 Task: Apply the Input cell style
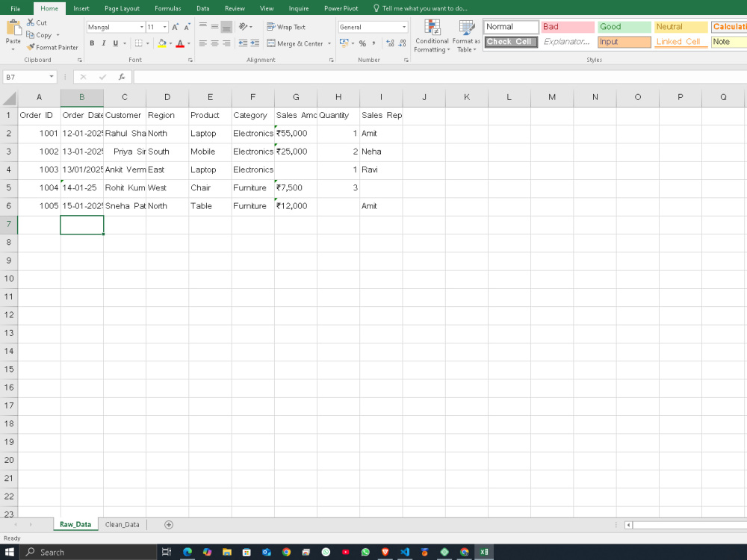tap(624, 42)
